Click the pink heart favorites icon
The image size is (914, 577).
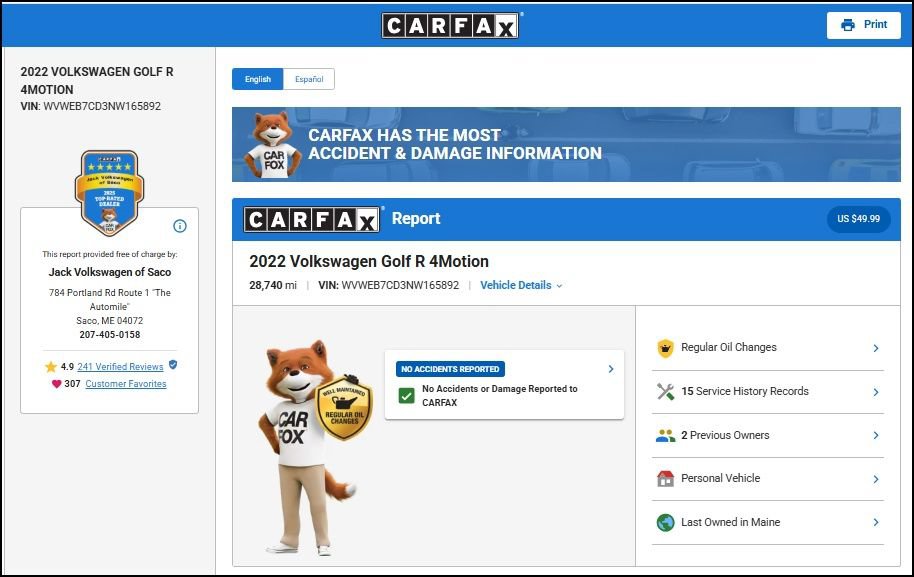click(x=57, y=384)
